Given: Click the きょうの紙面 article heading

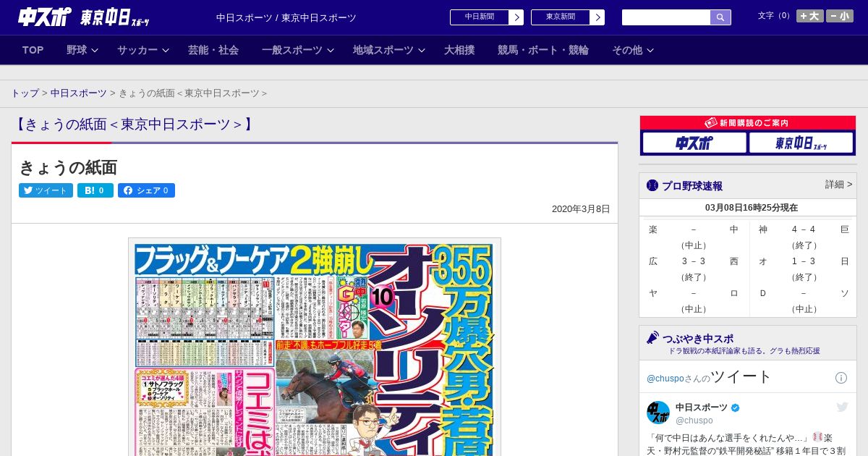Looking at the screenshot, I should (68, 167).
